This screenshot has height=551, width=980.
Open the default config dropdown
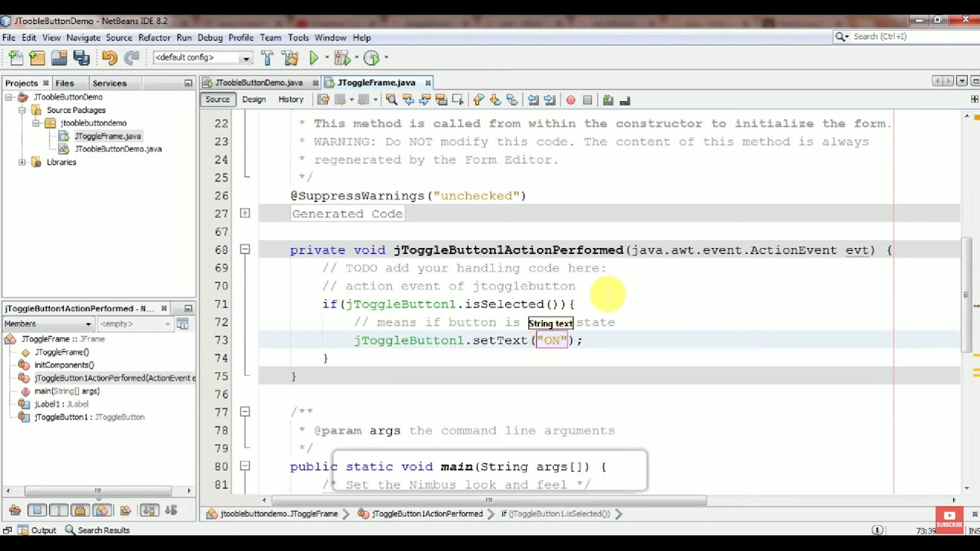pyautogui.click(x=247, y=57)
